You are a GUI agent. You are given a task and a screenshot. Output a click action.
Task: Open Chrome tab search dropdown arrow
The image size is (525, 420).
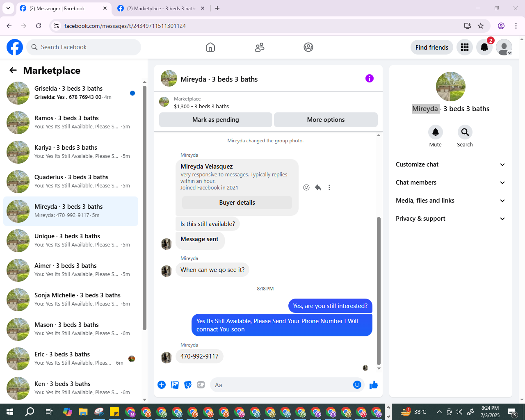[8, 8]
